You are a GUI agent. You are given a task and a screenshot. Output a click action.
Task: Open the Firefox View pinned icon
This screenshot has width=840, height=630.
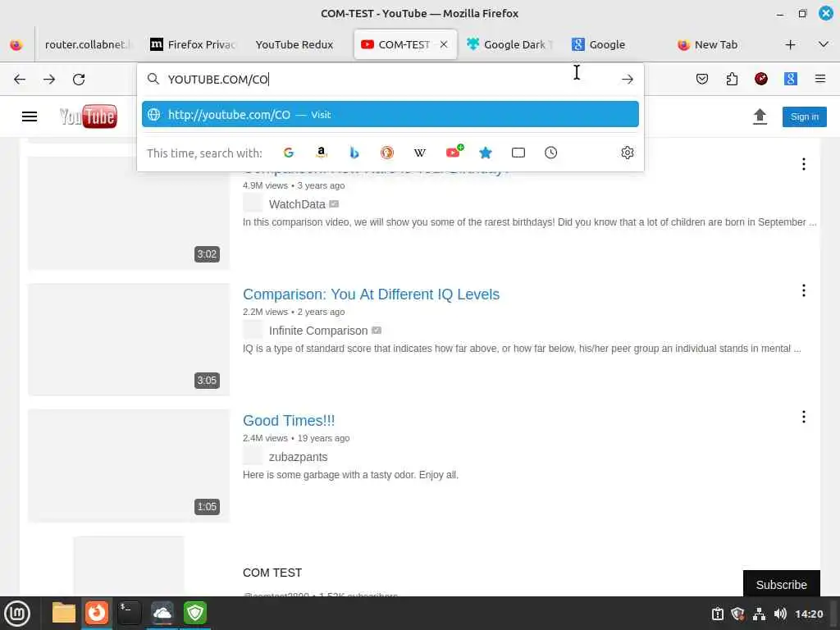click(x=16, y=44)
